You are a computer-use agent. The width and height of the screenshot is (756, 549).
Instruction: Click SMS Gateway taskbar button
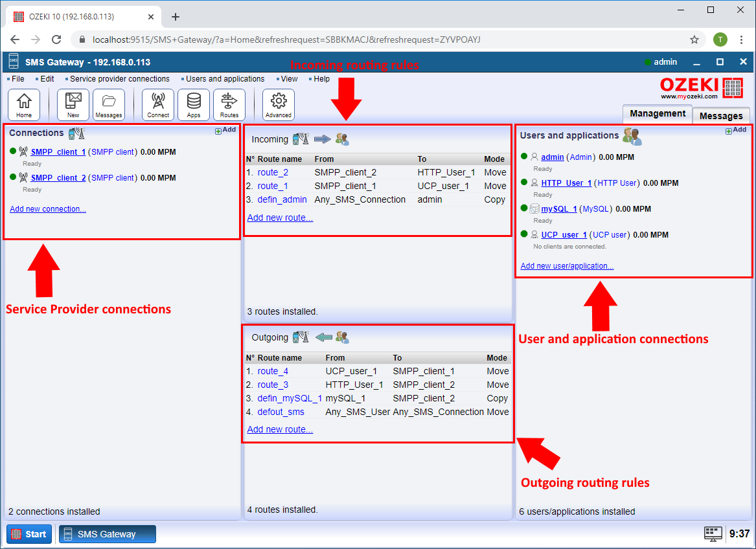click(108, 534)
